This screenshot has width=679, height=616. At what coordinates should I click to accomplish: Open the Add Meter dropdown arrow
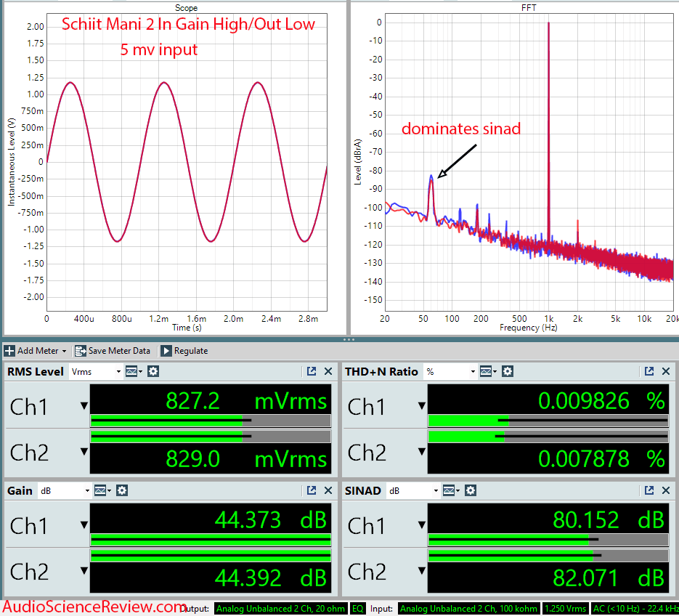(x=64, y=352)
